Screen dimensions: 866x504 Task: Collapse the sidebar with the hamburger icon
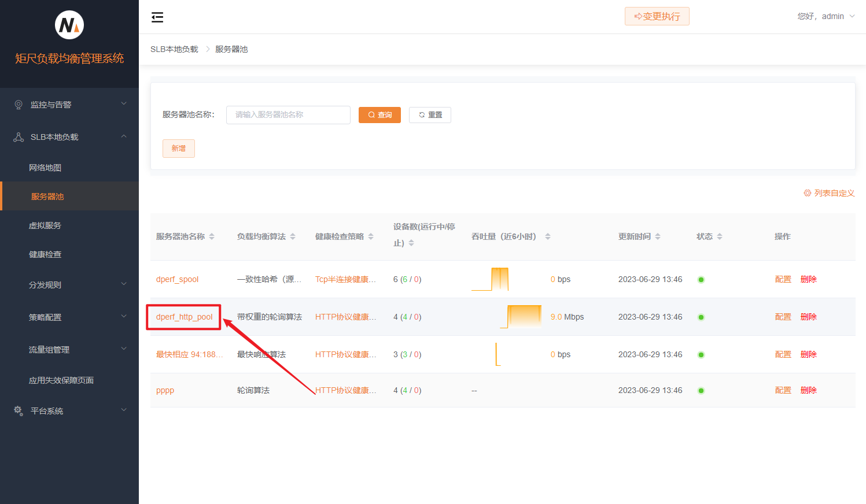pos(157,17)
